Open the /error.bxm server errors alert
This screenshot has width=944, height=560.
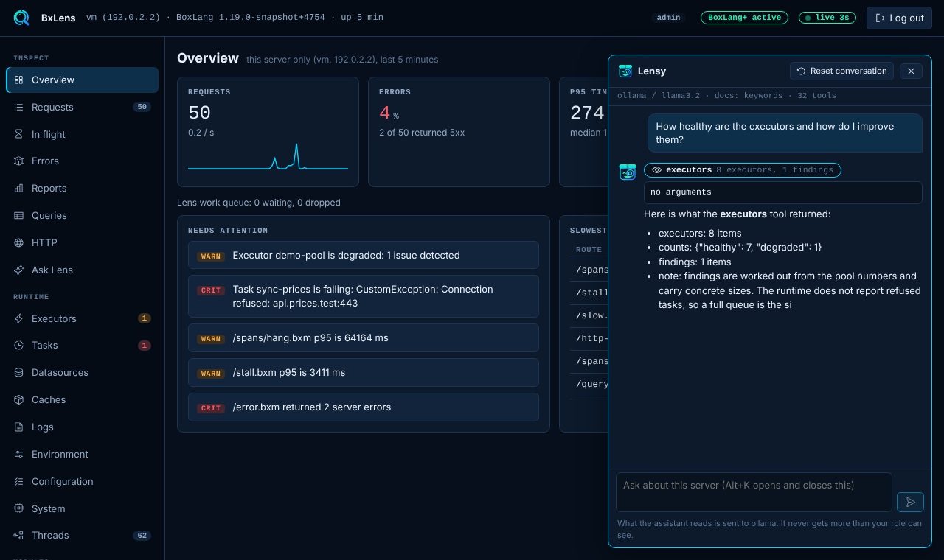tap(364, 407)
